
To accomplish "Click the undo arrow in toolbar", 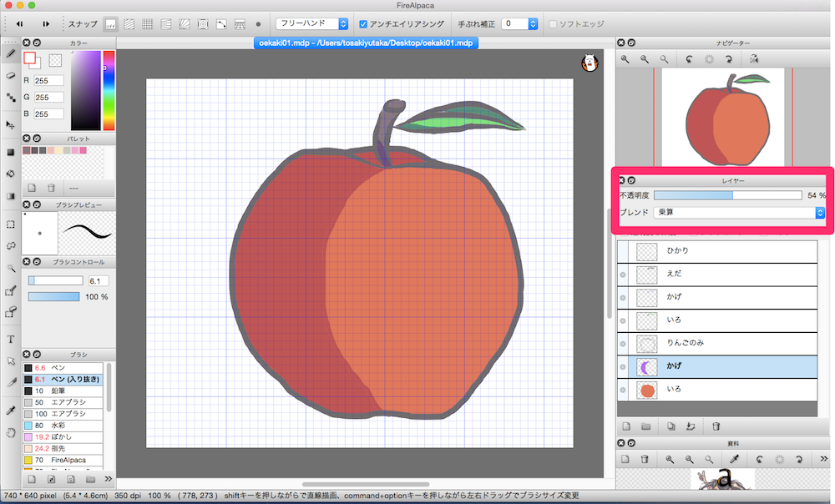I will 20,24.
